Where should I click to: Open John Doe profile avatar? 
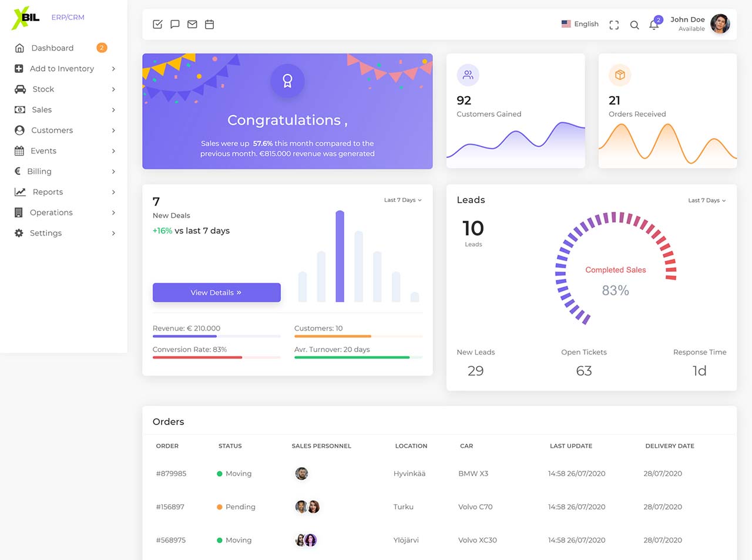tap(720, 23)
